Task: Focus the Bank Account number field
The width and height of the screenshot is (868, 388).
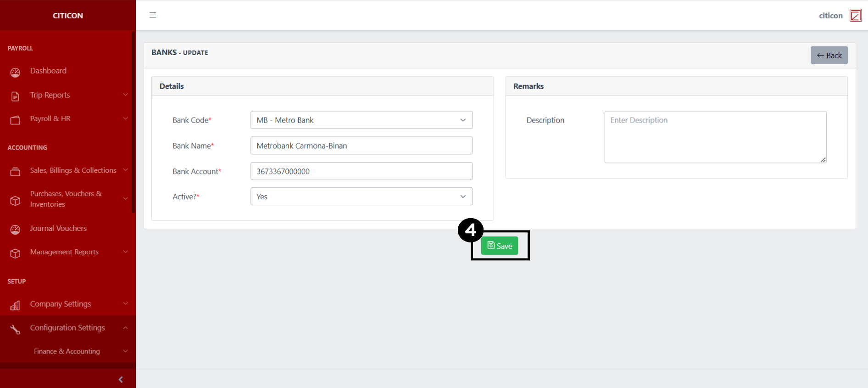Action: coord(361,171)
